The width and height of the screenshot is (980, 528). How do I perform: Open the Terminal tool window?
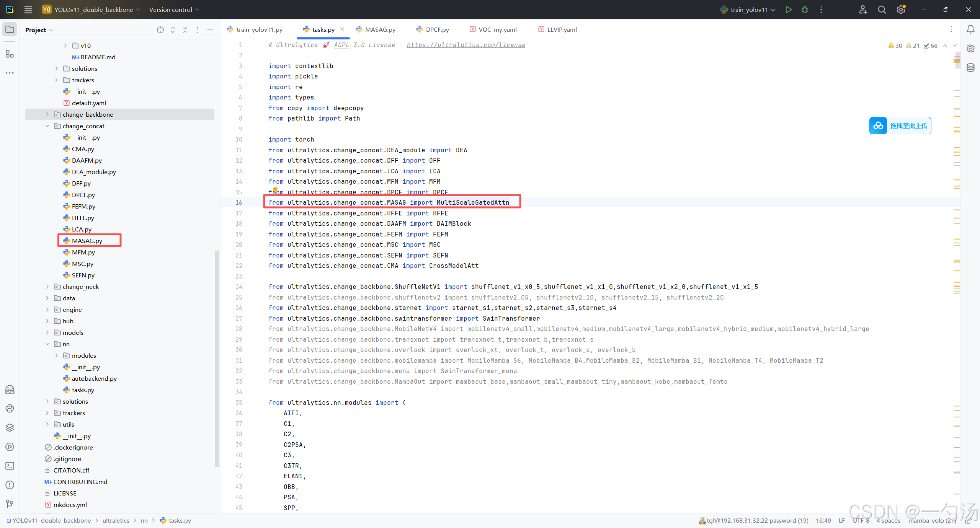(10, 466)
